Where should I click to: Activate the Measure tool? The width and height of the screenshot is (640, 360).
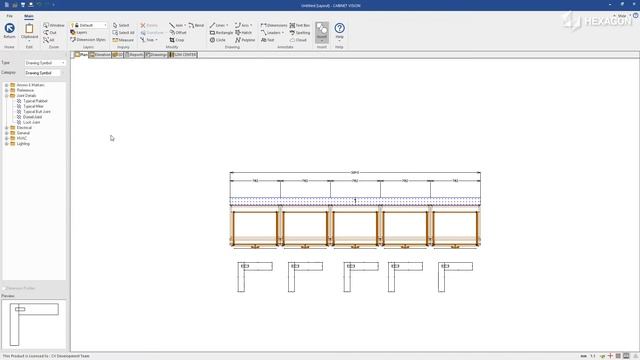coord(123,40)
